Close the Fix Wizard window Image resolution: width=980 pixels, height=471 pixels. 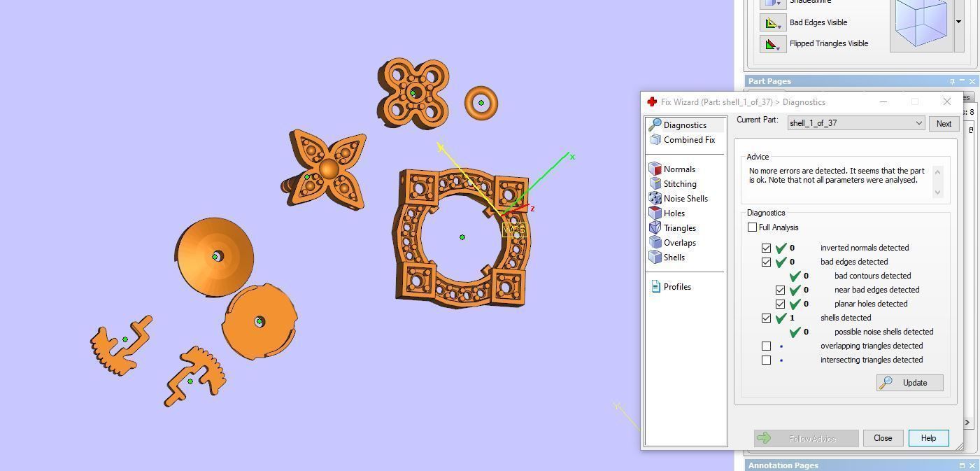click(x=947, y=102)
